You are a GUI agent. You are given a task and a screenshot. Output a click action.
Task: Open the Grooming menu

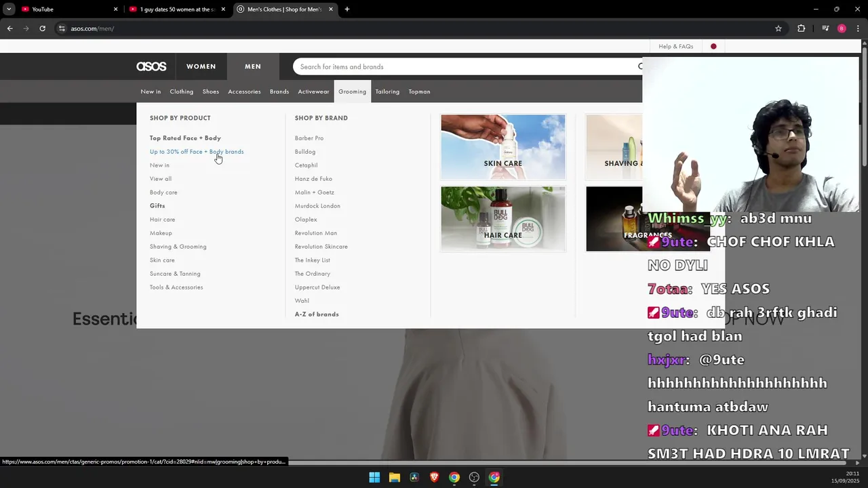click(x=353, y=91)
